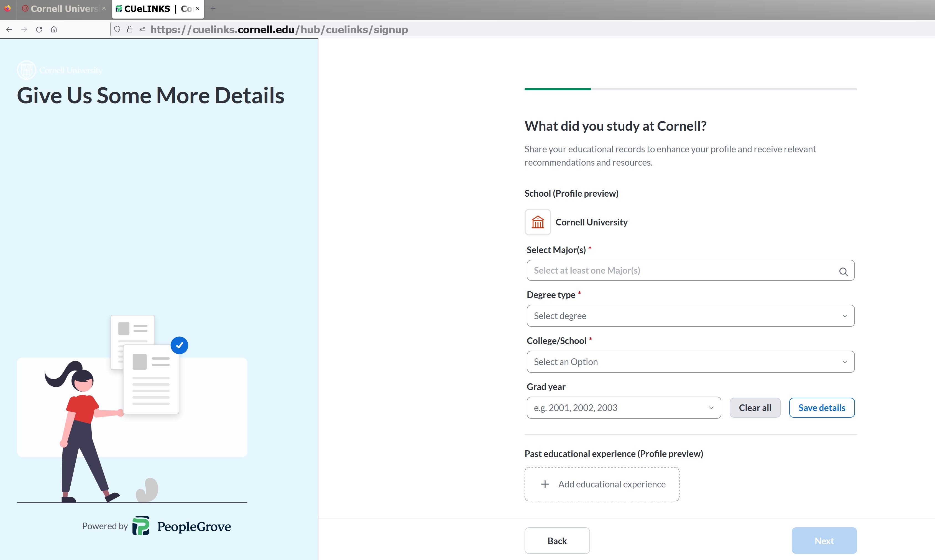Click the browser home icon
This screenshot has width=935, height=560.
54,29
